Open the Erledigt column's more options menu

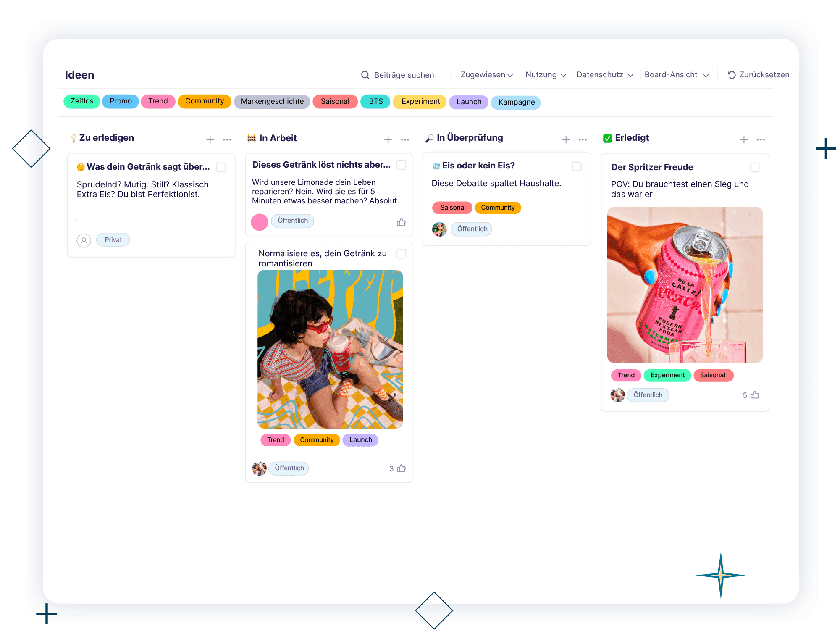click(761, 139)
